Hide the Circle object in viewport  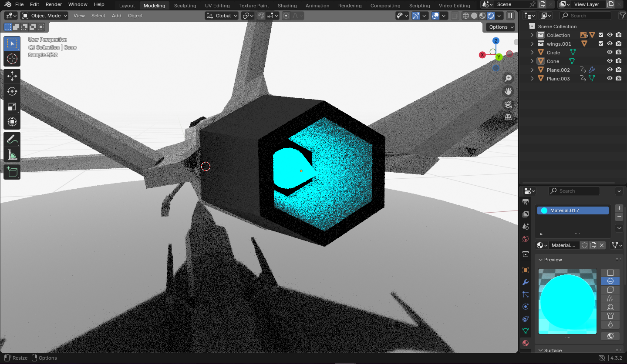(x=610, y=53)
